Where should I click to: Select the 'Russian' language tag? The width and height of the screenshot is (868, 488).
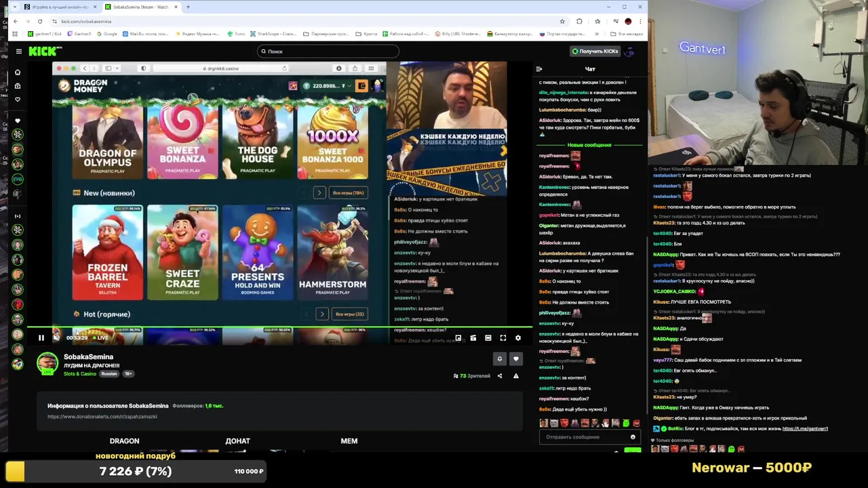109,373
